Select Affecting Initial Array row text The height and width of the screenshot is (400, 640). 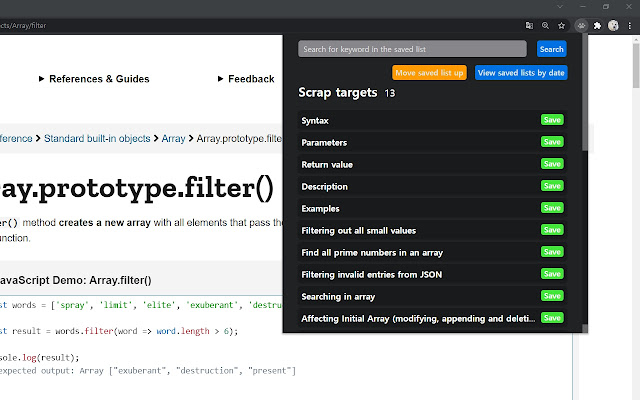tap(418, 319)
